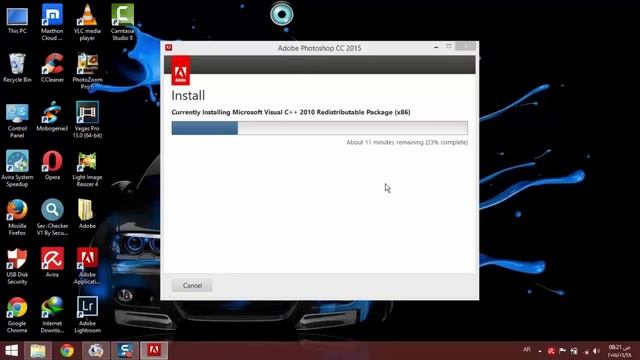Open Avira antivirus shortcut
640x360 pixels.
click(x=52, y=262)
